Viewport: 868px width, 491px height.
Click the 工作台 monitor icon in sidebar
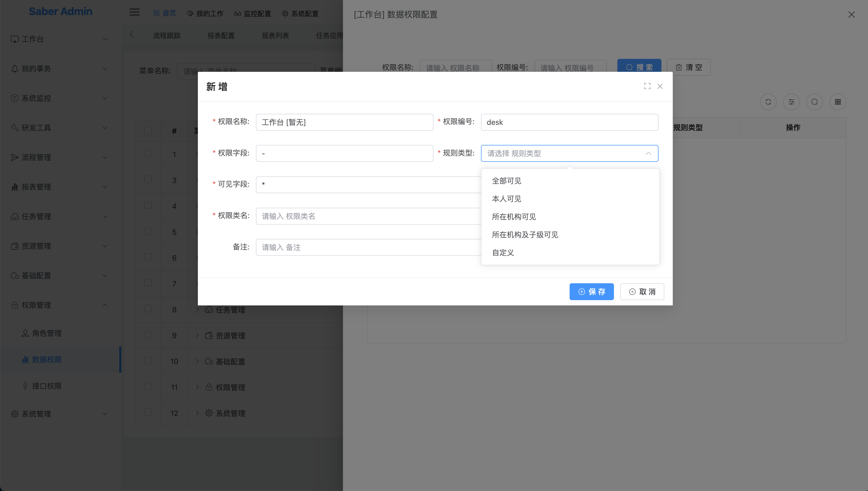tap(15, 39)
